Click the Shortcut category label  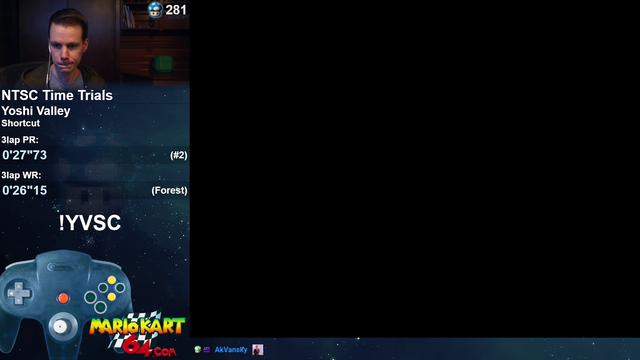21,123
